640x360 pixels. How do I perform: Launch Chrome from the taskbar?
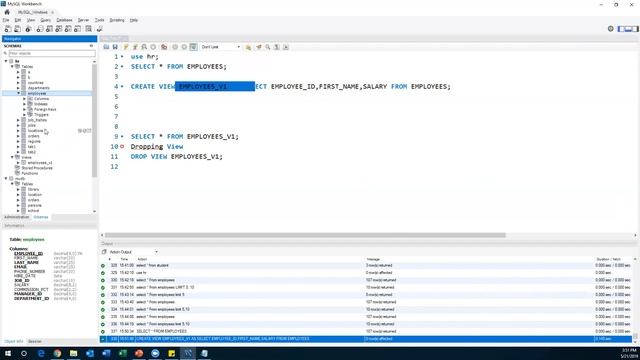57,353
